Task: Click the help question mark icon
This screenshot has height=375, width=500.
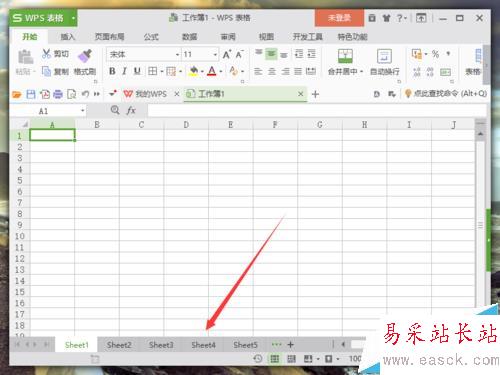Action: coord(399,18)
